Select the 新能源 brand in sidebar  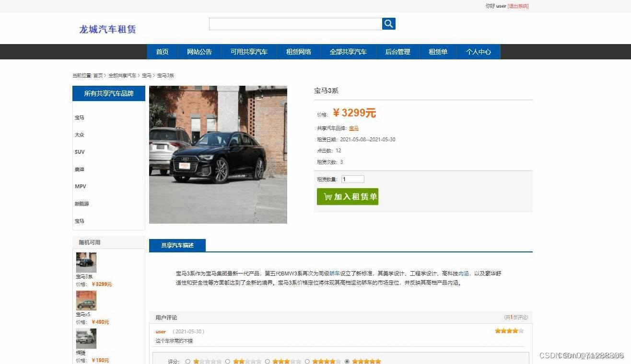(x=82, y=204)
